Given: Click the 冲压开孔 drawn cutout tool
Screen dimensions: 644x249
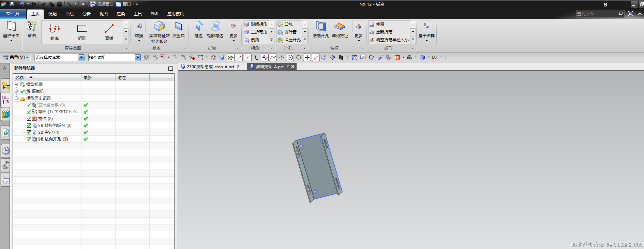Looking at the screenshot, I should [289, 40].
